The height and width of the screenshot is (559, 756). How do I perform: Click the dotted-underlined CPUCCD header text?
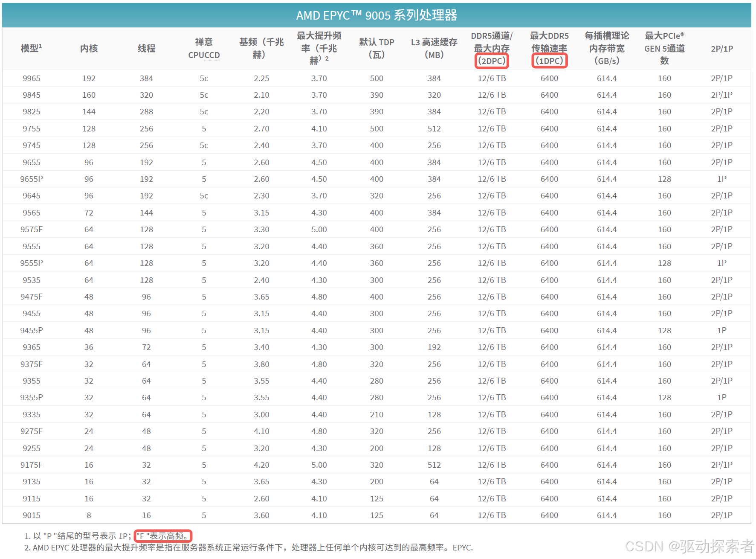click(204, 55)
